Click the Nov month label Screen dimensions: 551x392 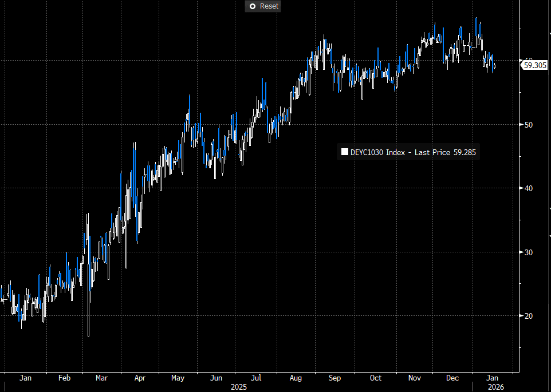[414, 378]
